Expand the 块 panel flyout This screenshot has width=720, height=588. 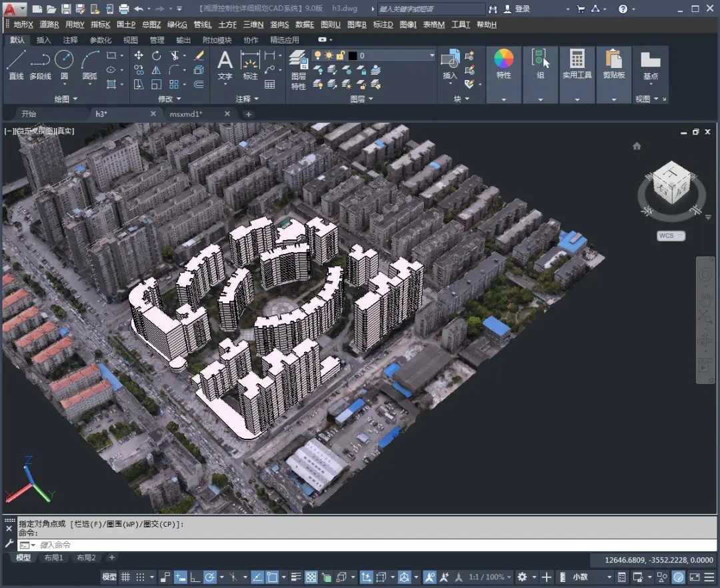[x=461, y=99]
